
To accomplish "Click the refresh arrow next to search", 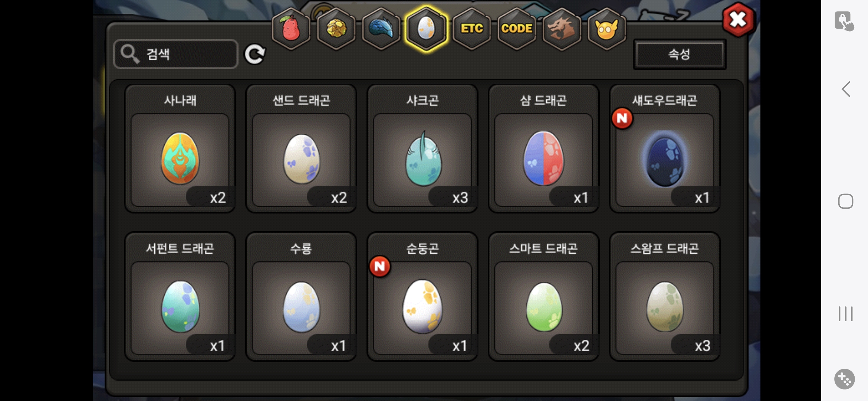I will [x=255, y=54].
